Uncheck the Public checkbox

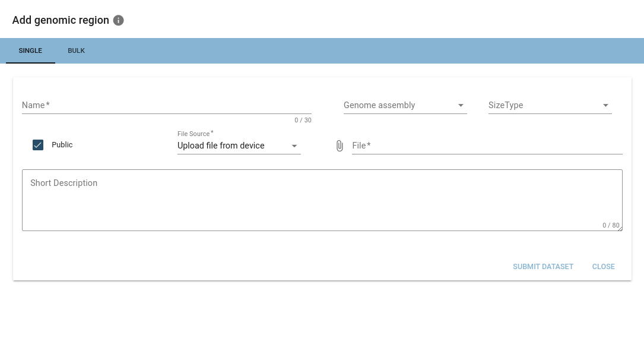click(38, 145)
